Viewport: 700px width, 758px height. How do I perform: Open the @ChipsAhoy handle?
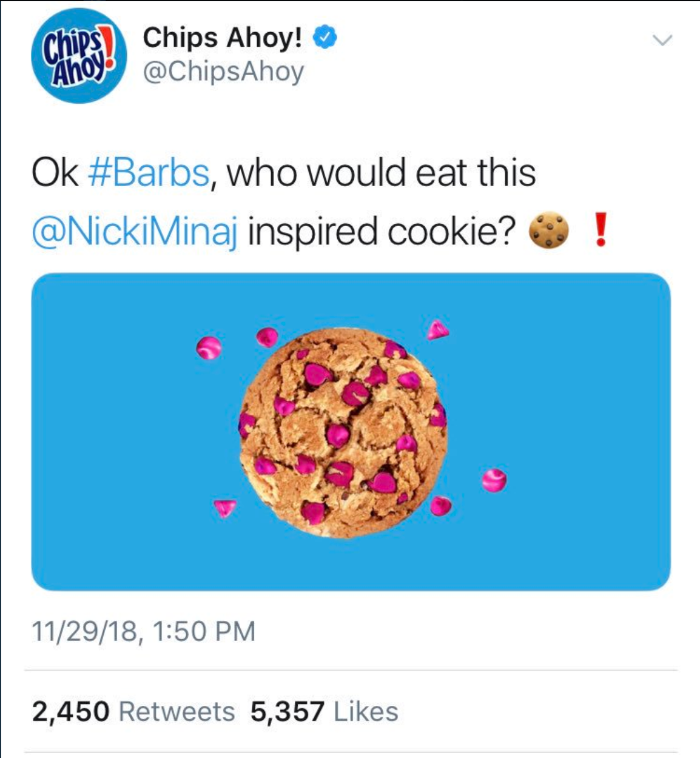(223, 72)
